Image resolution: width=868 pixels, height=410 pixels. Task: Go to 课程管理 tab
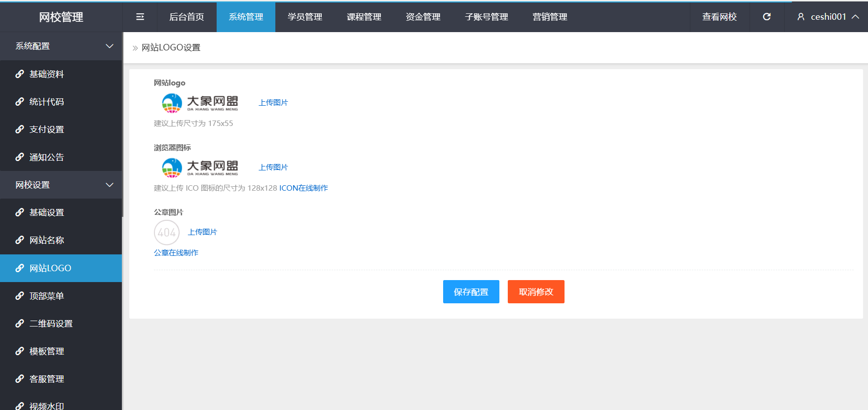point(364,17)
